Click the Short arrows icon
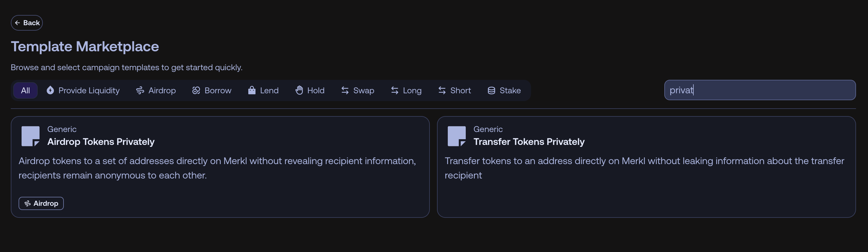 (442, 90)
